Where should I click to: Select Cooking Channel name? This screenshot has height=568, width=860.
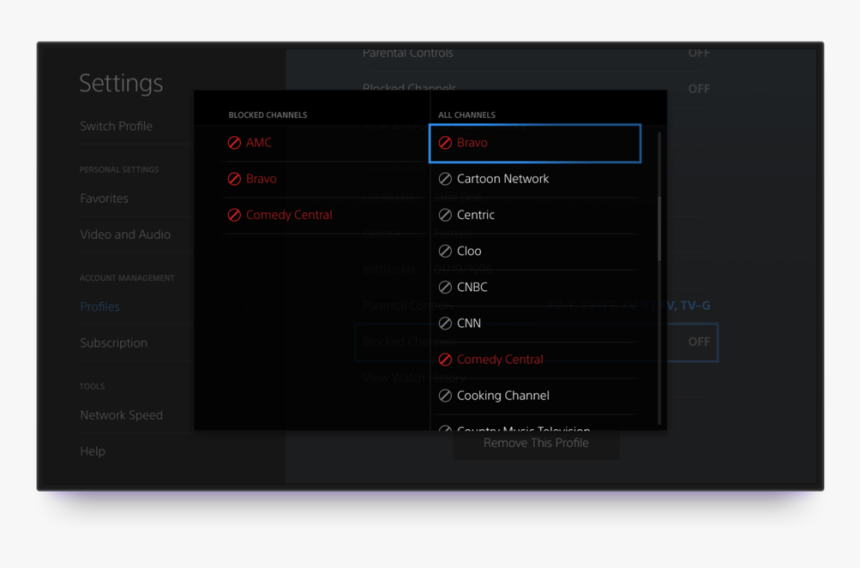pos(503,396)
